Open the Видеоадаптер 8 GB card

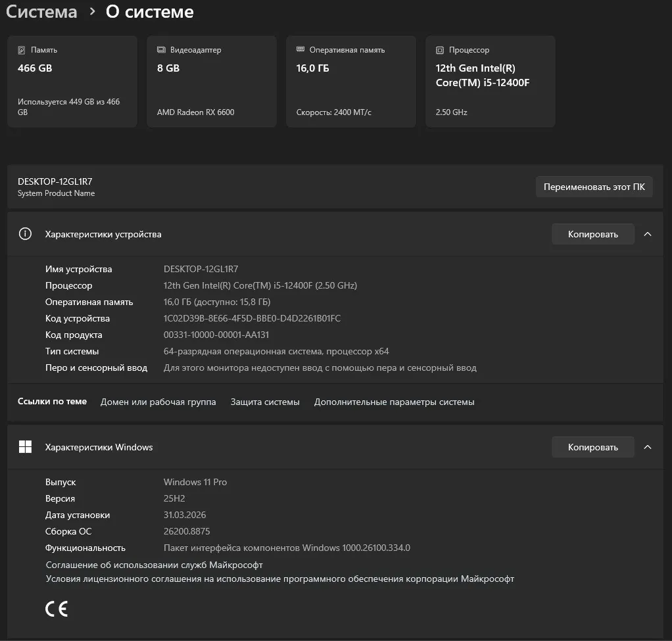click(212, 82)
